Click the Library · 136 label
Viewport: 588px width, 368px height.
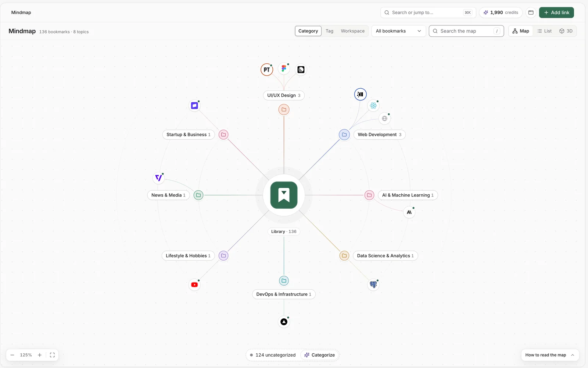click(284, 231)
